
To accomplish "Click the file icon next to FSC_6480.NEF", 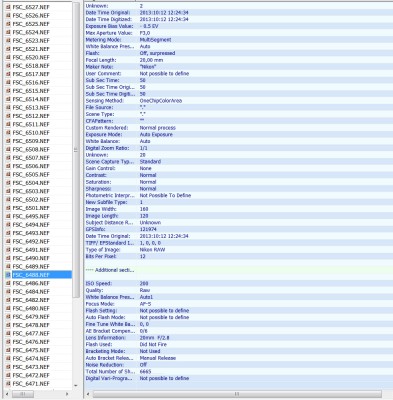I will 8,308.
